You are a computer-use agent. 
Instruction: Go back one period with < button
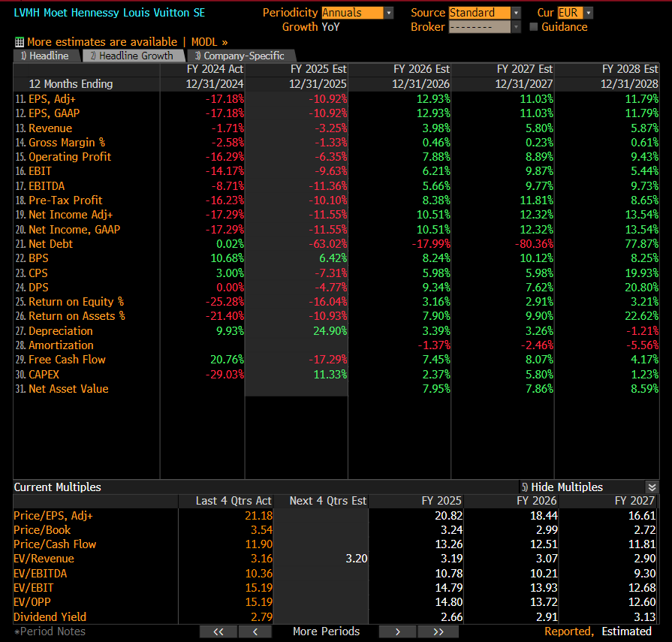pyautogui.click(x=255, y=631)
